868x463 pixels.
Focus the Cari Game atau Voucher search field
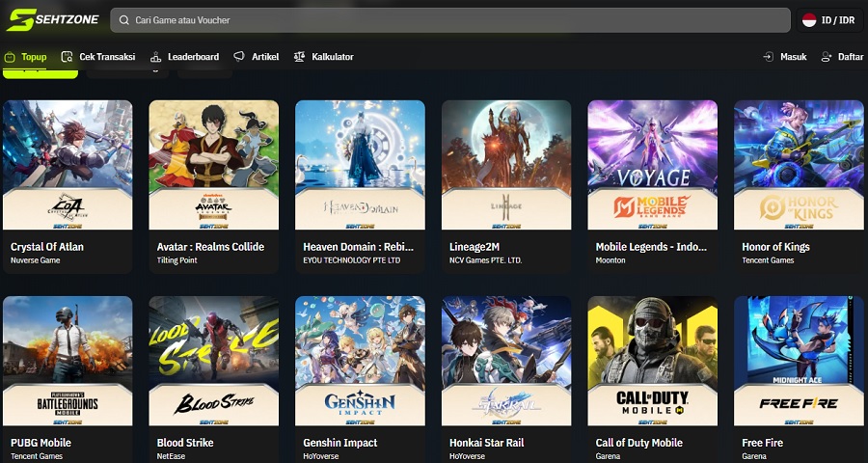(x=450, y=20)
